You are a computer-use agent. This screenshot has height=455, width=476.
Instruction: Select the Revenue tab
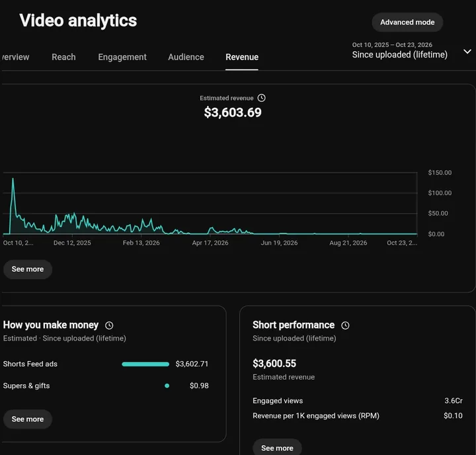[242, 57]
